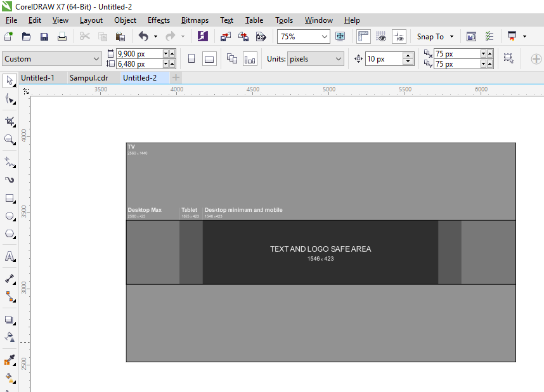Import a file

226,36
